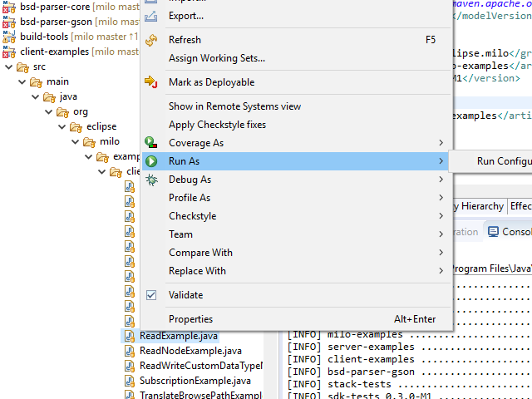Screen dimensions: 532x399
Task: Collapse the eclipse package folder
Action: (62, 126)
